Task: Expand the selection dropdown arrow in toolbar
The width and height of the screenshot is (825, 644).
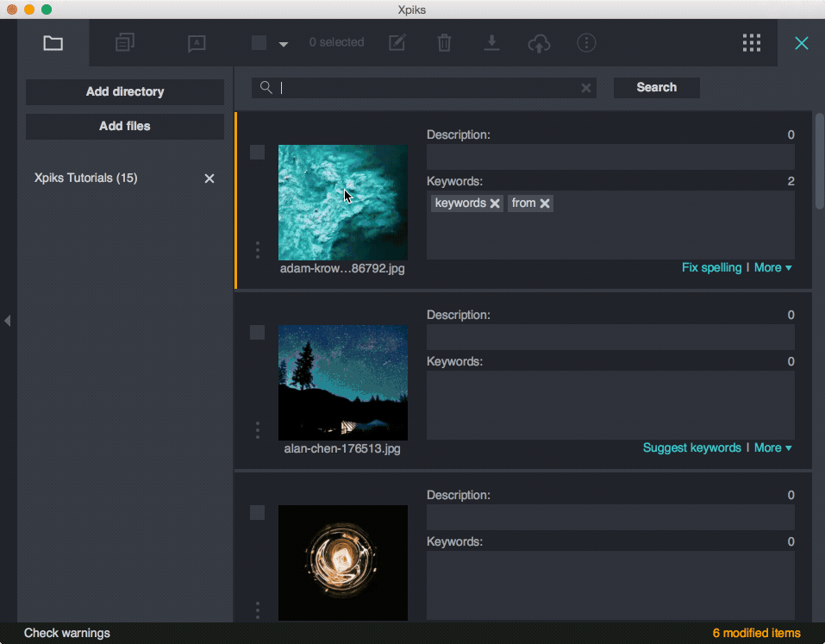Action: coord(284,45)
